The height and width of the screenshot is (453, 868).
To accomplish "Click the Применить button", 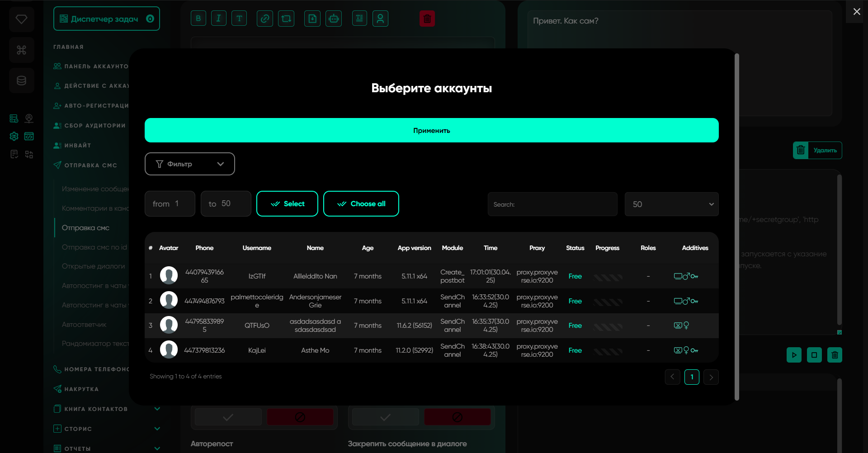I will (x=431, y=130).
